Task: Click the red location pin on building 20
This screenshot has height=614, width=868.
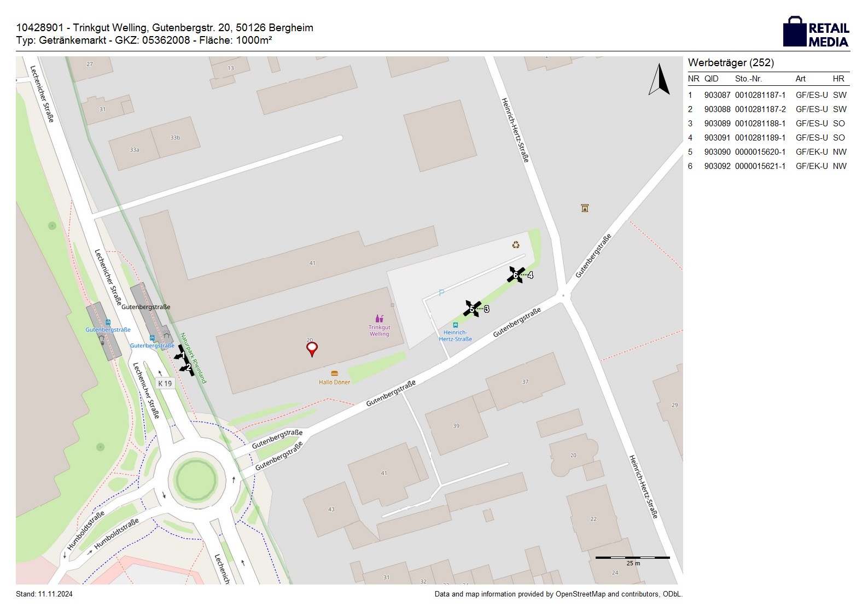Action: pos(312,348)
